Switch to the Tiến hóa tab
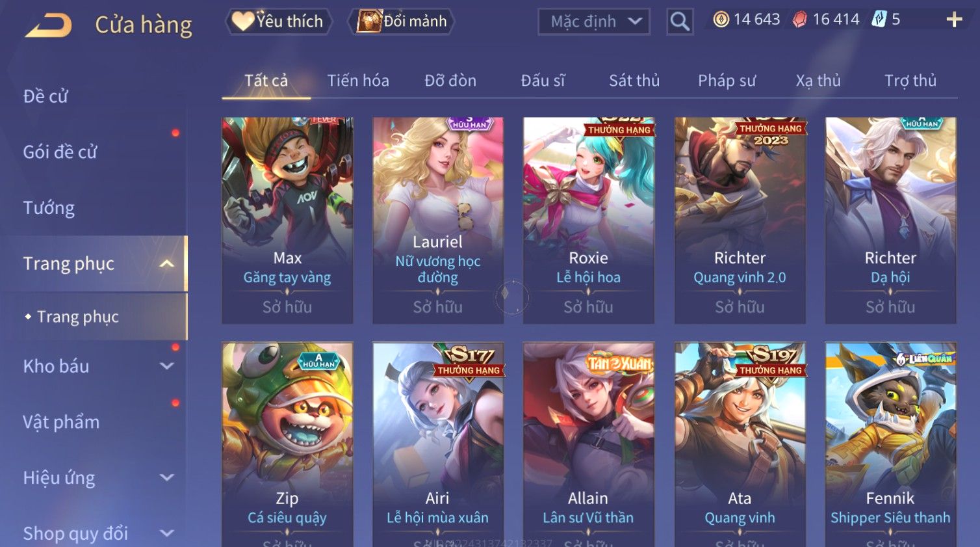Image resolution: width=980 pixels, height=547 pixels. pos(358,81)
